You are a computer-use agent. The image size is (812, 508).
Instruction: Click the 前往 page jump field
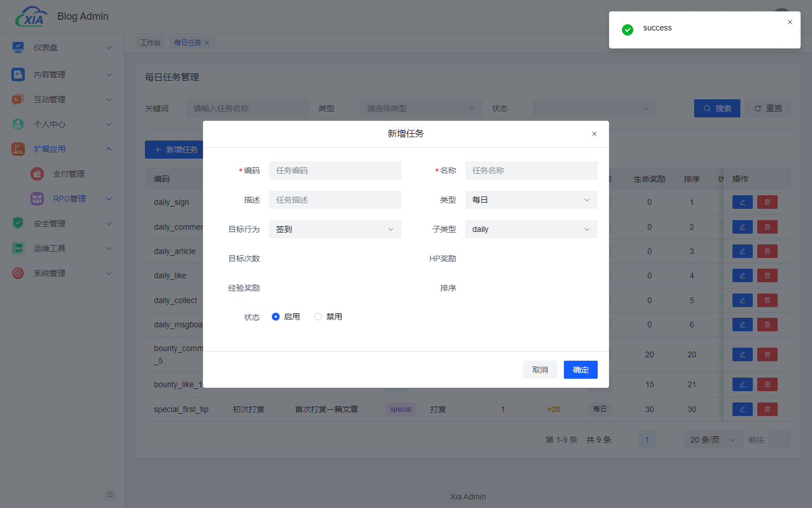tap(780, 440)
